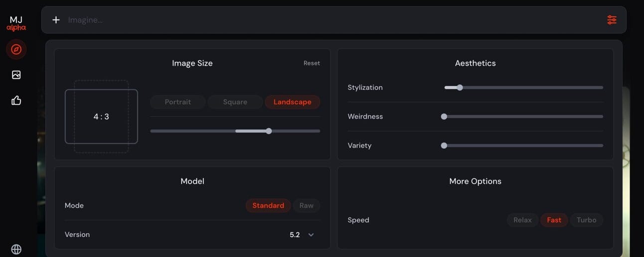644x257 pixels.
Task: Select Landscape image orientation
Action: coord(293,102)
